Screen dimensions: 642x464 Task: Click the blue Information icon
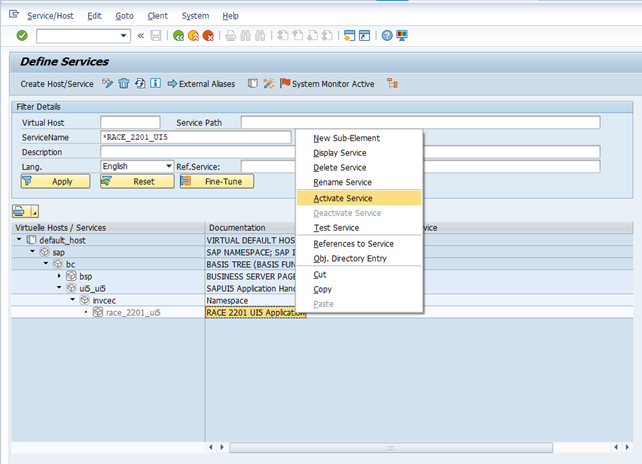(x=155, y=84)
